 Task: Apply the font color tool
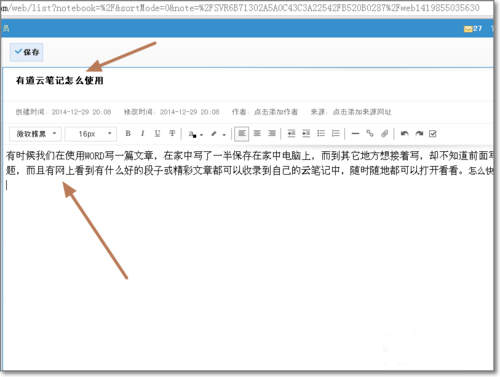tap(192, 134)
